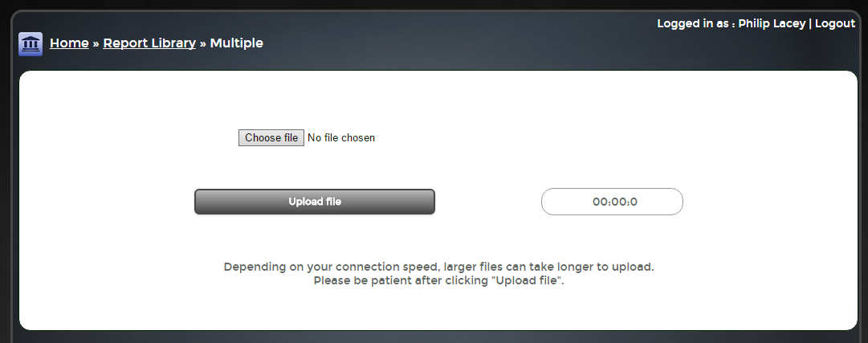This screenshot has width=868, height=343.
Task: Go to Home via breadcrumb link
Action: pyautogui.click(x=69, y=43)
